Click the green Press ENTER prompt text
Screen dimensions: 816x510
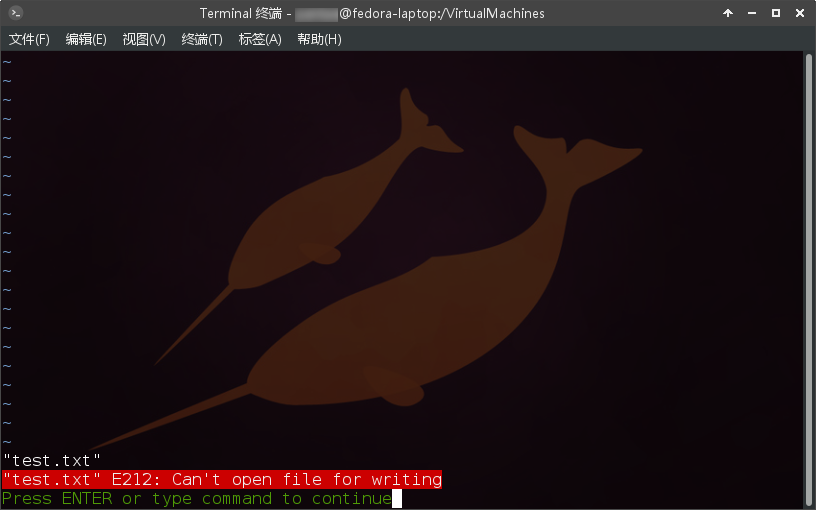[196, 498]
